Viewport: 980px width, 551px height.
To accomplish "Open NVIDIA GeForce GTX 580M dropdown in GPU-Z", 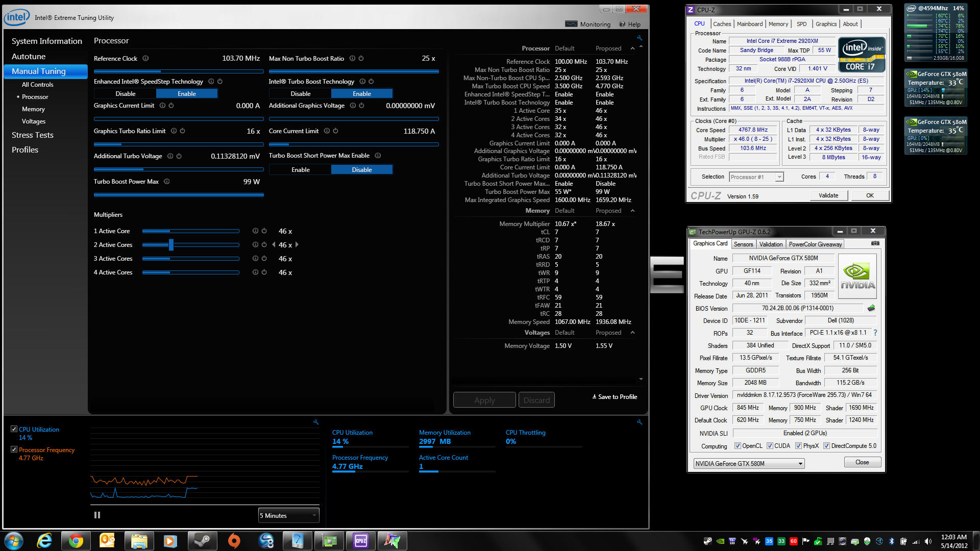I will point(749,464).
